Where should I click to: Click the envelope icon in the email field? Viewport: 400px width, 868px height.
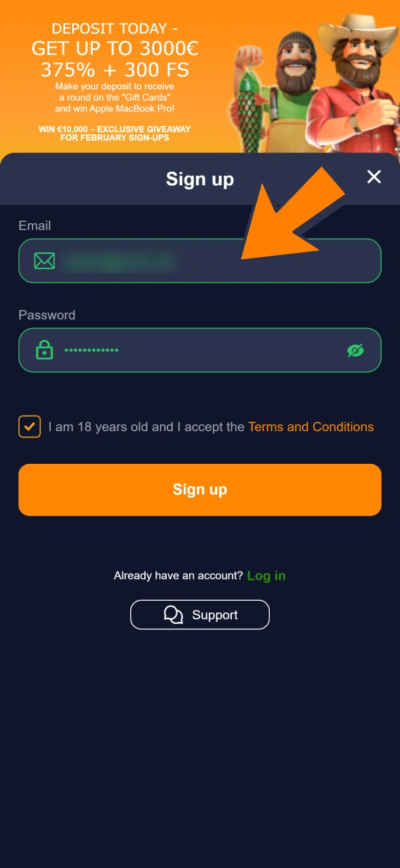[x=44, y=260]
